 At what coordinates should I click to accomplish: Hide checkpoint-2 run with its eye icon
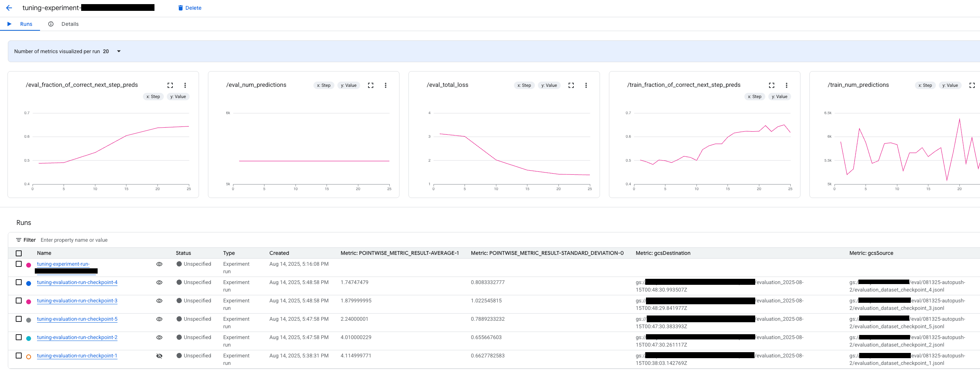(x=159, y=337)
